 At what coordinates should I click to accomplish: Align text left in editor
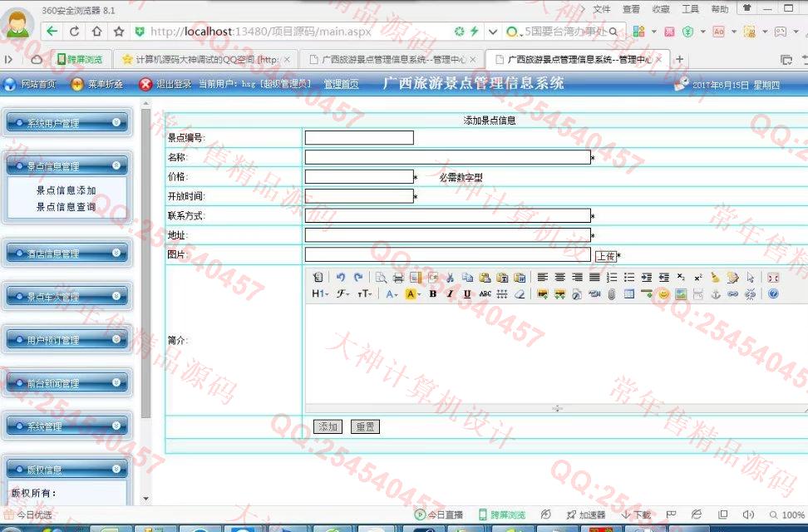pyautogui.click(x=542, y=278)
